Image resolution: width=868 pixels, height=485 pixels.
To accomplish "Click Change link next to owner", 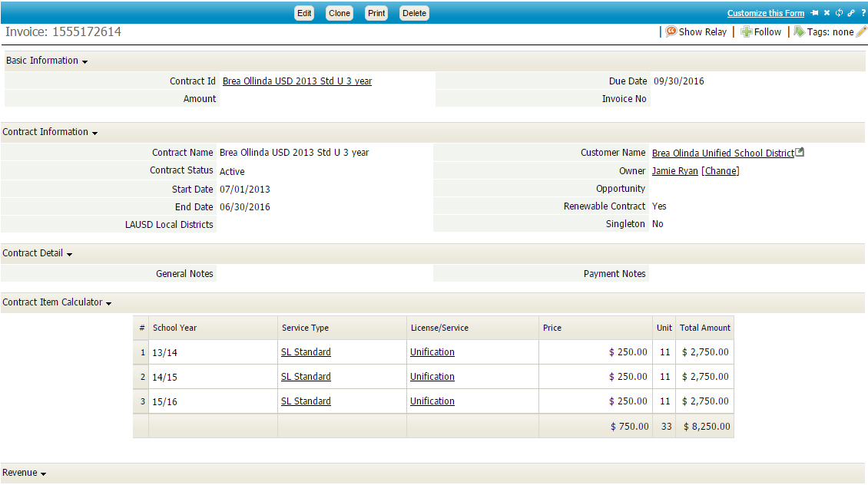I will tap(720, 171).
